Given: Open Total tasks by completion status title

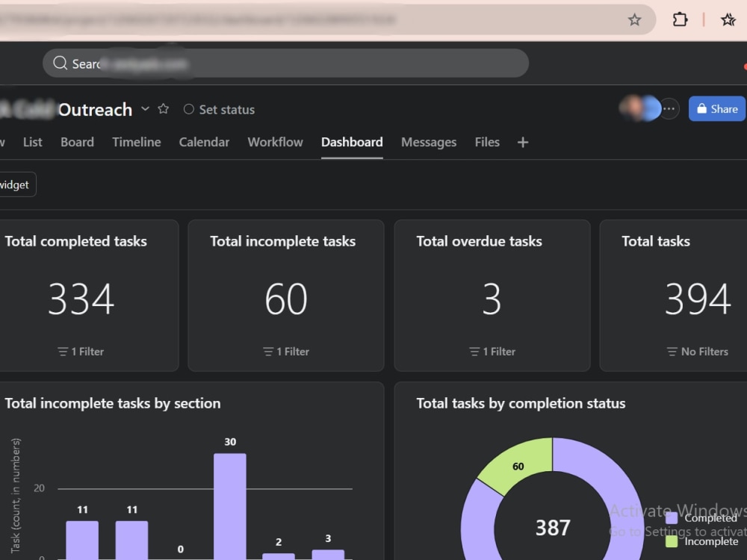Looking at the screenshot, I should 521,404.
